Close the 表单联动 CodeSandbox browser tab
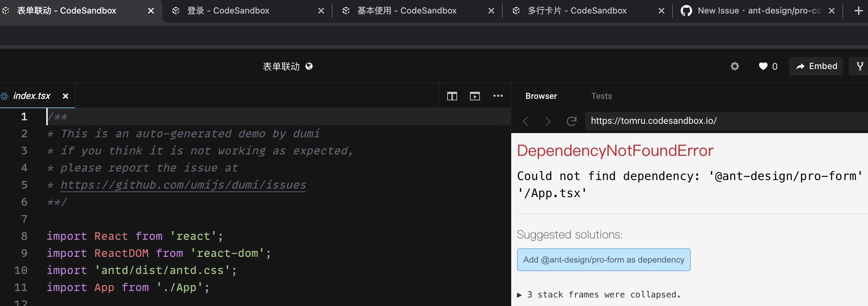The width and height of the screenshot is (868, 306). pyautogui.click(x=151, y=11)
